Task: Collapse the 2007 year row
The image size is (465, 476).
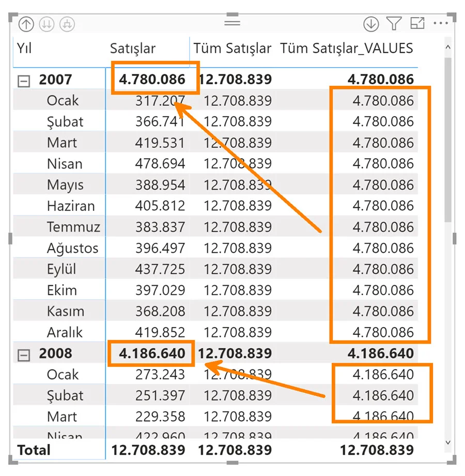Action: tap(24, 81)
